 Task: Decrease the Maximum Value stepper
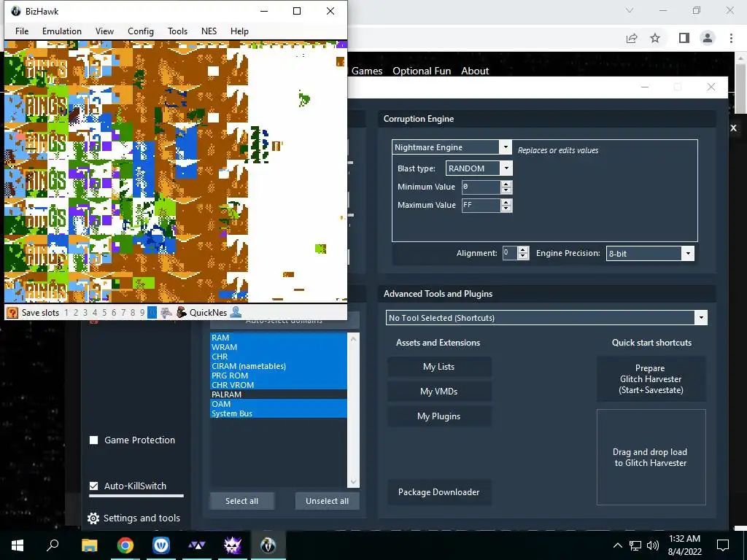pyautogui.click(x=506, y=209)
